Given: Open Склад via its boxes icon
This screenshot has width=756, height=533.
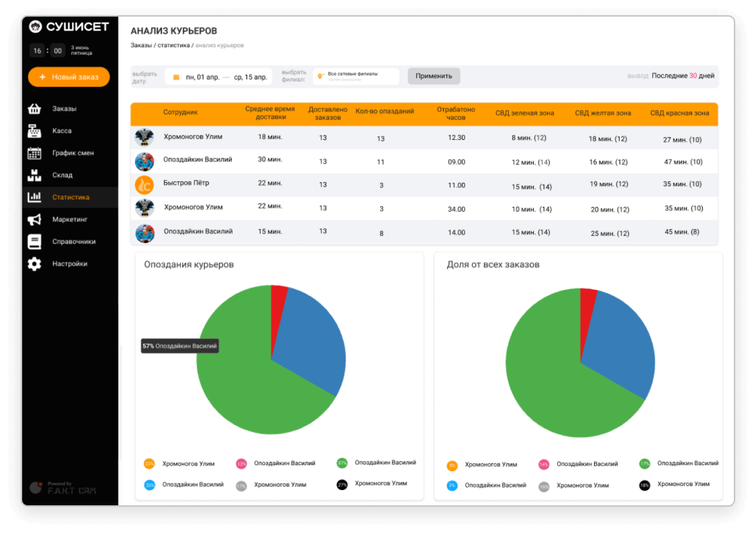Looking at the screenshot, I should tap(34, 175).
